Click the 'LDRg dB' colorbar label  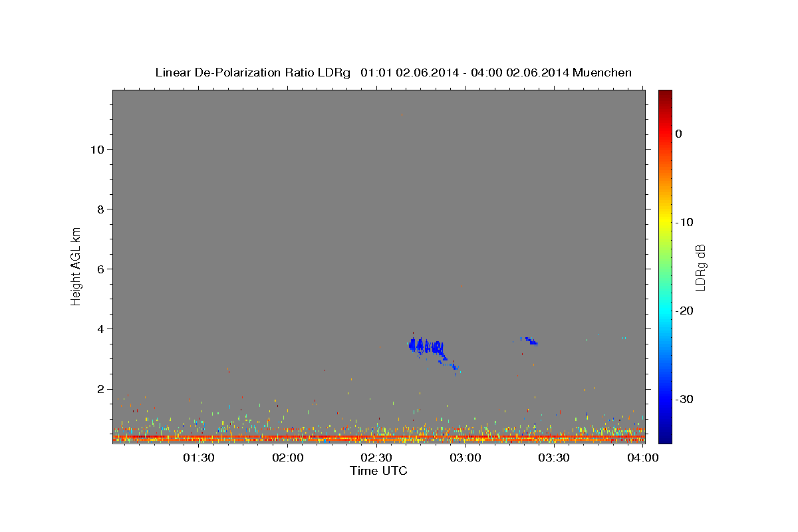700,267
